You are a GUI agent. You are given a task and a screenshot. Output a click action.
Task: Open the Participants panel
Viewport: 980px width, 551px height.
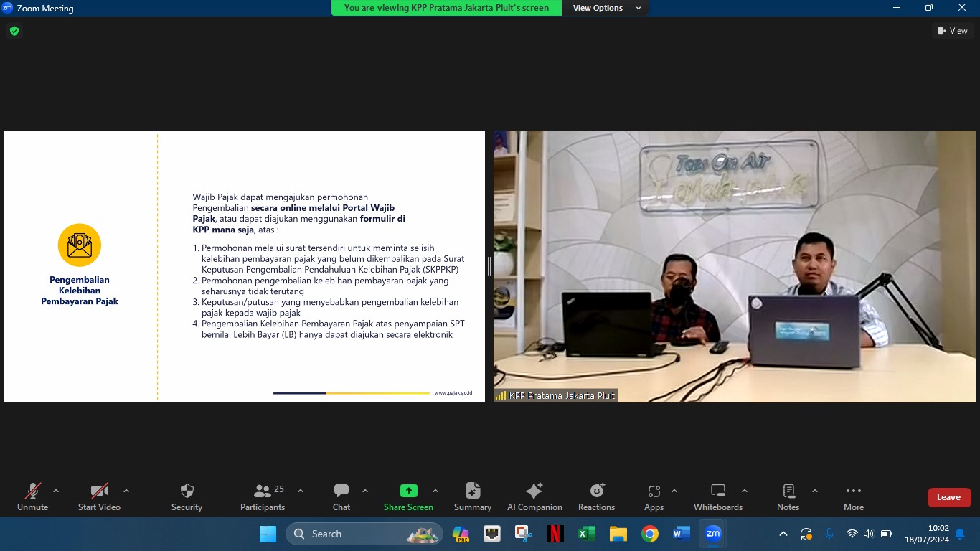(263, 497)
